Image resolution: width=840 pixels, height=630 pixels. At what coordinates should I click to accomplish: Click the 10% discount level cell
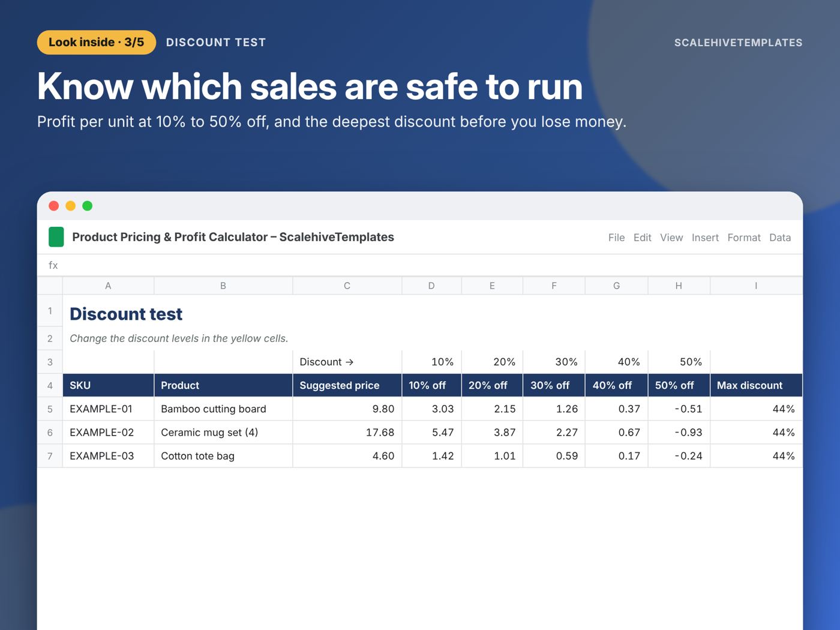431,362
